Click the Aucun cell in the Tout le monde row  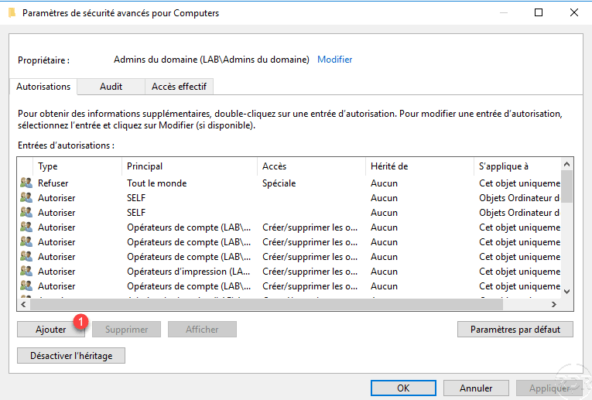pyautogui.click(x=384, y=183)
